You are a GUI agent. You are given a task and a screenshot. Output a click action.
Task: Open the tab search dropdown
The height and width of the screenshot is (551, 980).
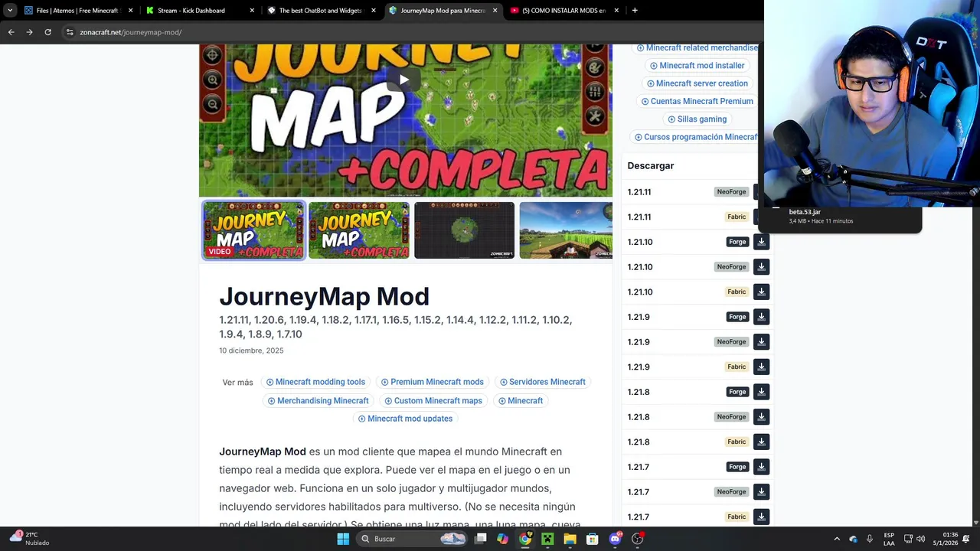(10, 11)
